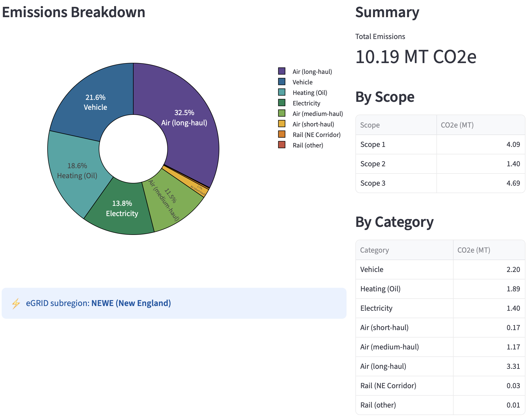The height and width of the screenshot is (420, 531).
Task: Toggle the Electricity legend entry visibility
Action: click(x=306, y=103)
